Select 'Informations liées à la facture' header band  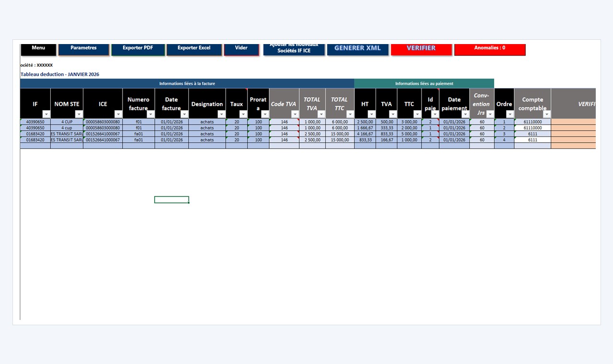coord(187,83)
